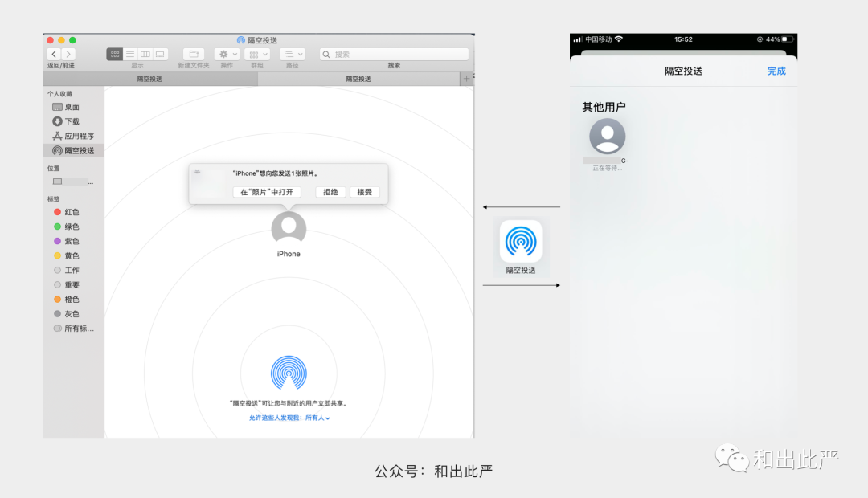Go back with the Finder back arrow
868x498 pixels.
coord(54,55)
